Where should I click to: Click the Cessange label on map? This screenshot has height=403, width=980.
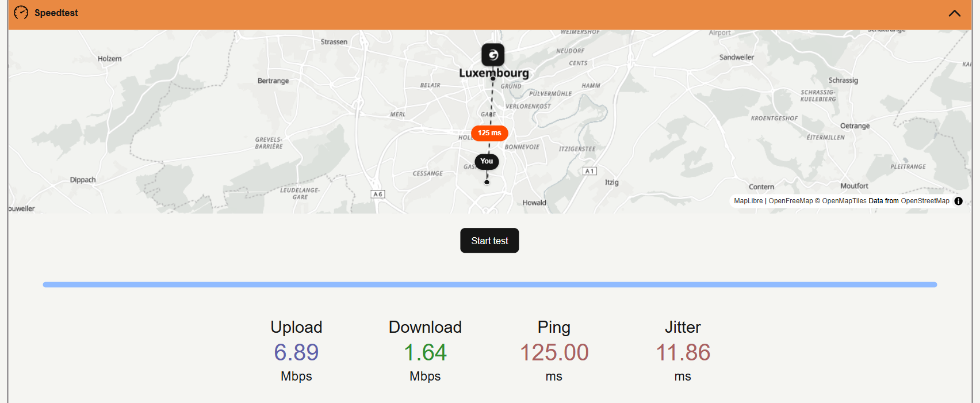(428, 173)
